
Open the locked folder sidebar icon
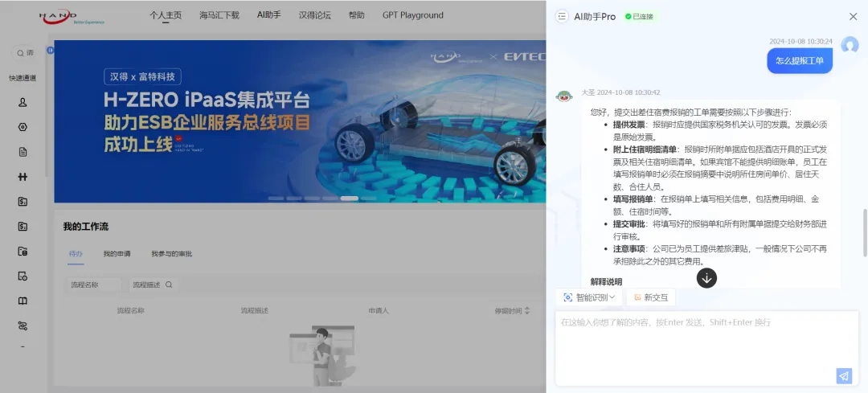(23, 252)
